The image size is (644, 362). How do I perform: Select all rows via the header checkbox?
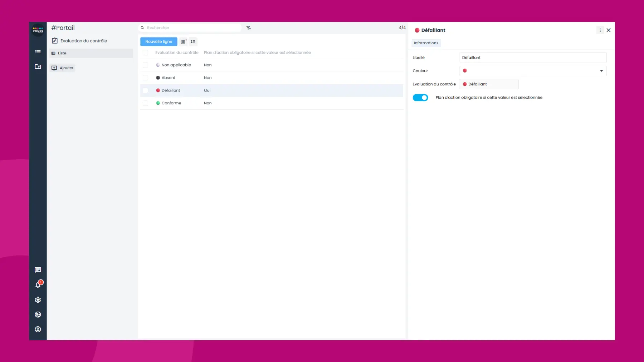click(x=146, y=53)
